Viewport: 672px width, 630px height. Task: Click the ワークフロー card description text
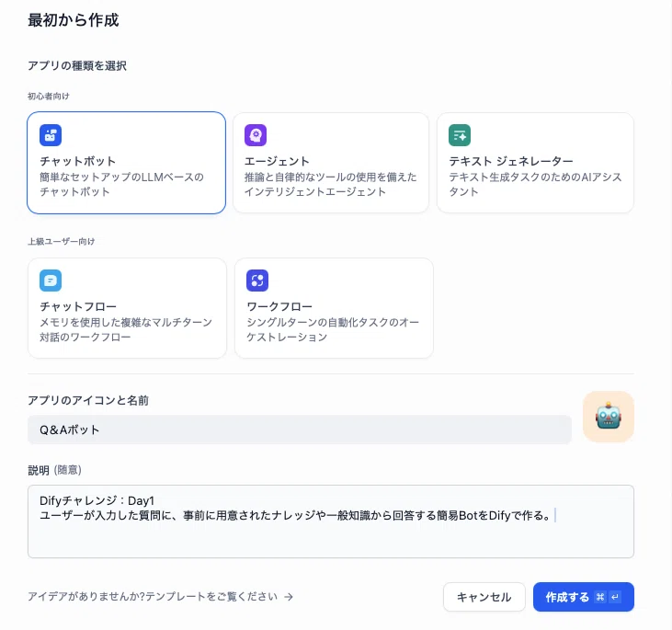[333, 329]
